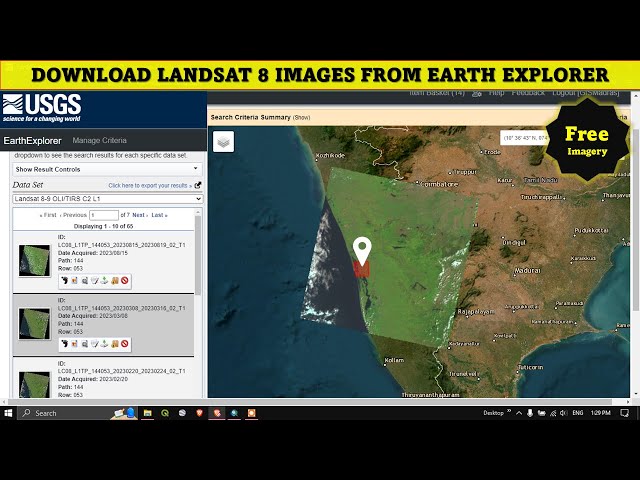The height and width of the screenshot is (480, 640).
Task: Click the Coimbatore label on the map
Action: (x=440, y=184)
